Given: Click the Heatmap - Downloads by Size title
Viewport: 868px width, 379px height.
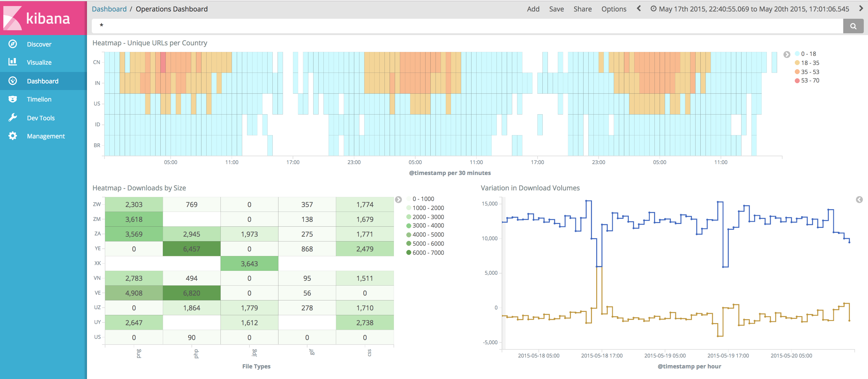Looking at the screenshot, I should point(139,188).
